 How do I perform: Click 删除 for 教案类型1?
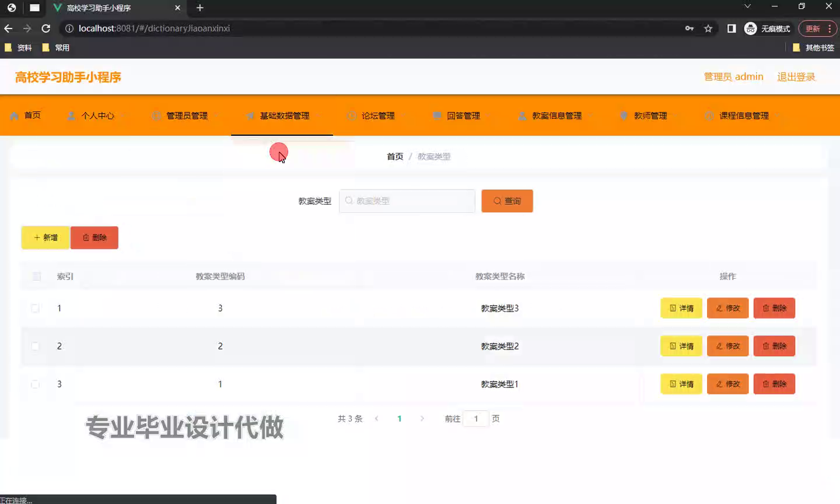coord(775,384)
